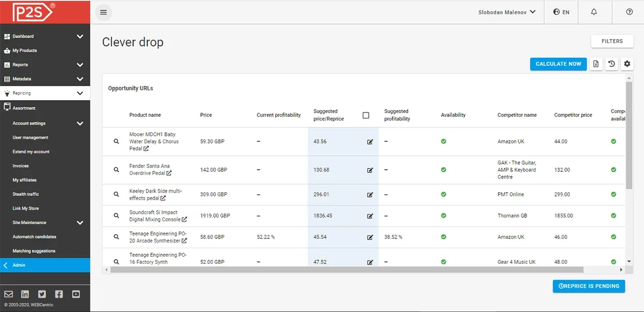Click the hamburger menu icon
The image size is (644, 312).
[x=103, y=12]
